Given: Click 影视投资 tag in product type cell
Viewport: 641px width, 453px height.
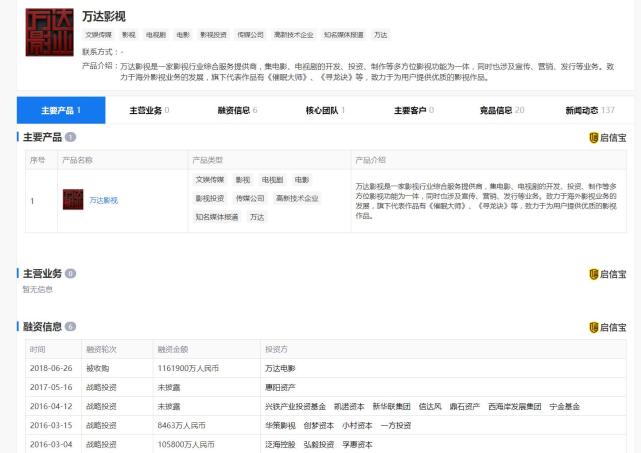Looking at the screenshot, I should click(x=210, y=198).
